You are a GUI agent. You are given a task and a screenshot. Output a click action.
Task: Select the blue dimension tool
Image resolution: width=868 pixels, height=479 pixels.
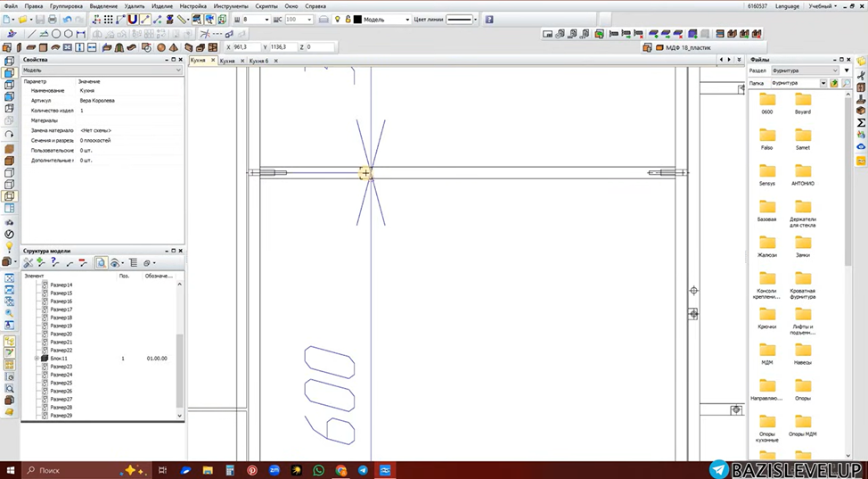point(81,34)
